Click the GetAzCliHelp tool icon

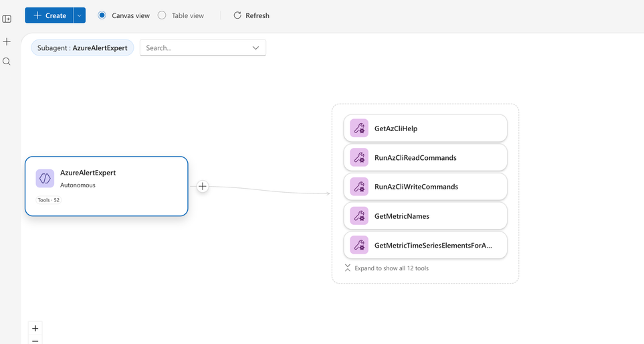pyautogui.click(x=359, y=128)
